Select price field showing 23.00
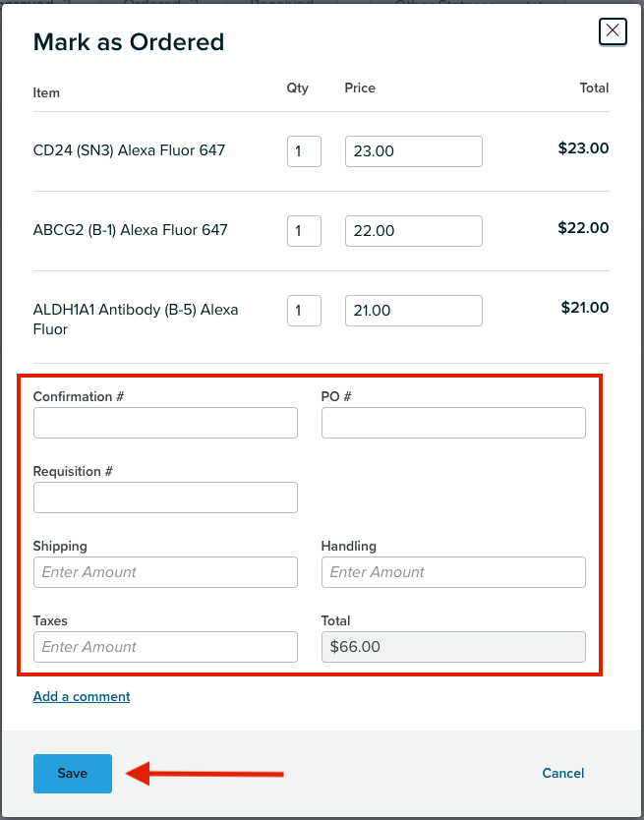The height and width of the screenshot is (820, 644). tap(414, 151)
